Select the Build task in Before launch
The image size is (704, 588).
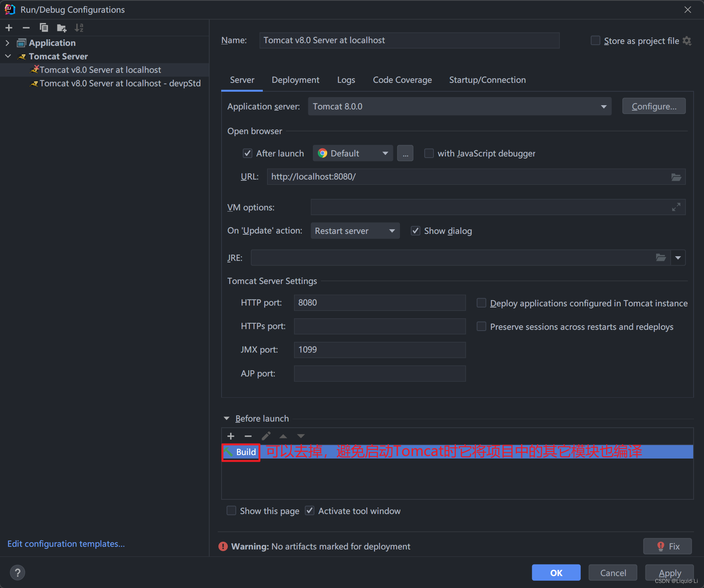coord(457,452)
